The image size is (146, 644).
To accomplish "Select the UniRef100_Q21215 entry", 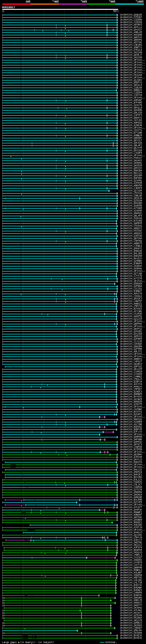I will point(131,319).
